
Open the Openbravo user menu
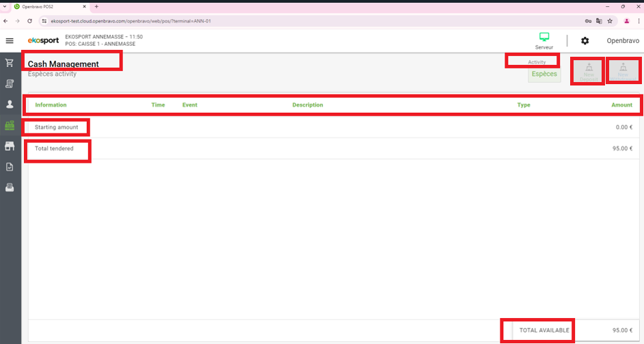[x=623, y=40]
